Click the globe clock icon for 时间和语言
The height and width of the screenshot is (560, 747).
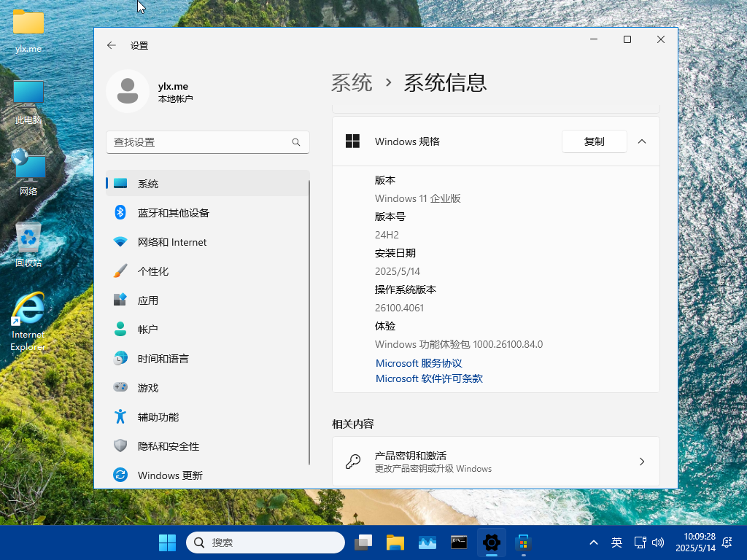120,358
